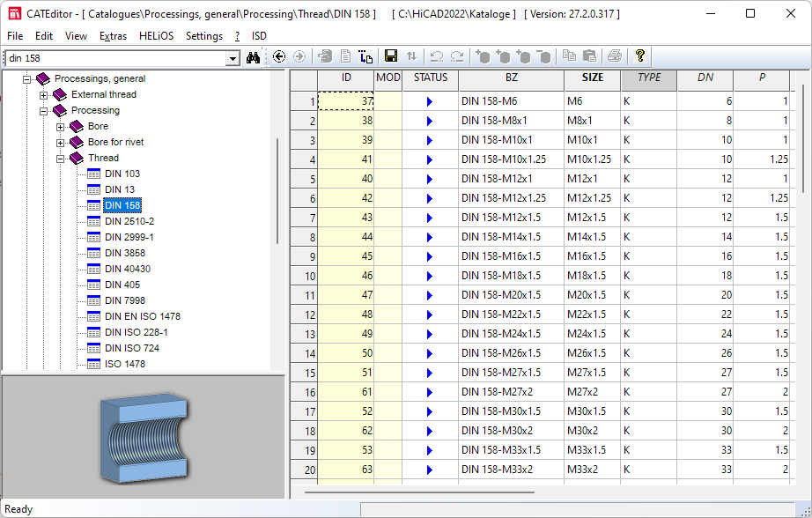The image size is (812, 518).
Task: Open the Edit menu
Action: click(x=44, y=36)
